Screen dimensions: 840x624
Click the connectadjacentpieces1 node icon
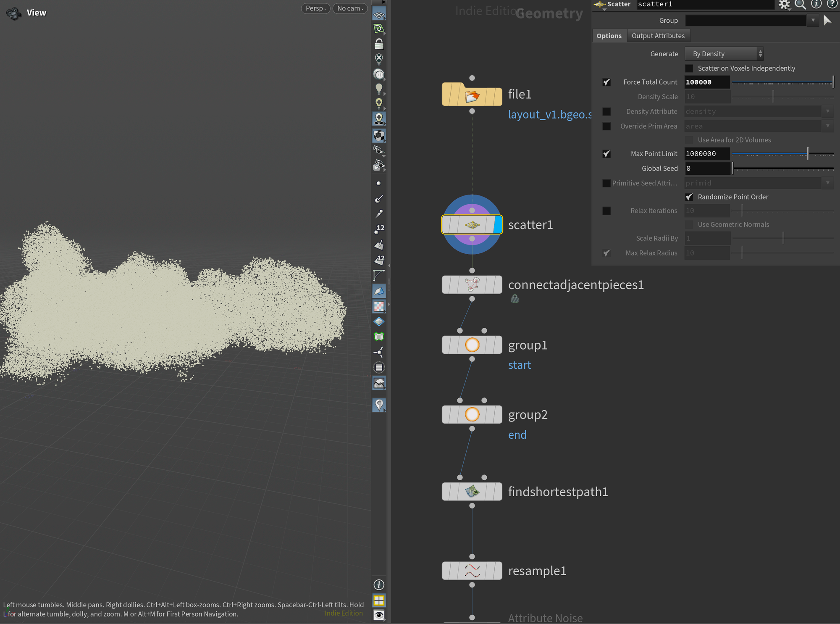[x=472, y=284]
